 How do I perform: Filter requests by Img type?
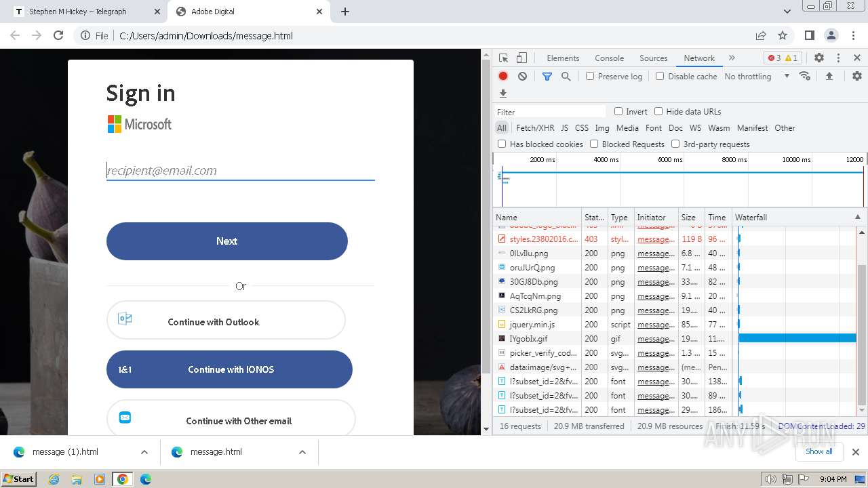coord(602,127)
